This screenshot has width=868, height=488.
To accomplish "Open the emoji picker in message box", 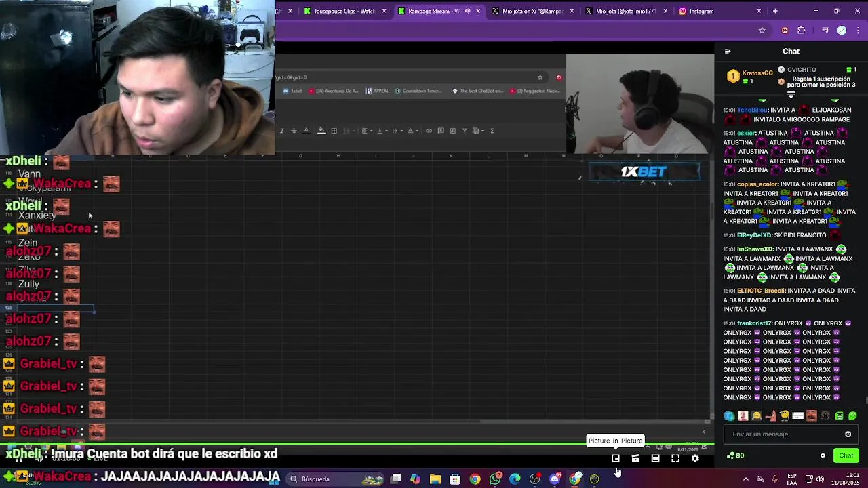I will point(848,434).
